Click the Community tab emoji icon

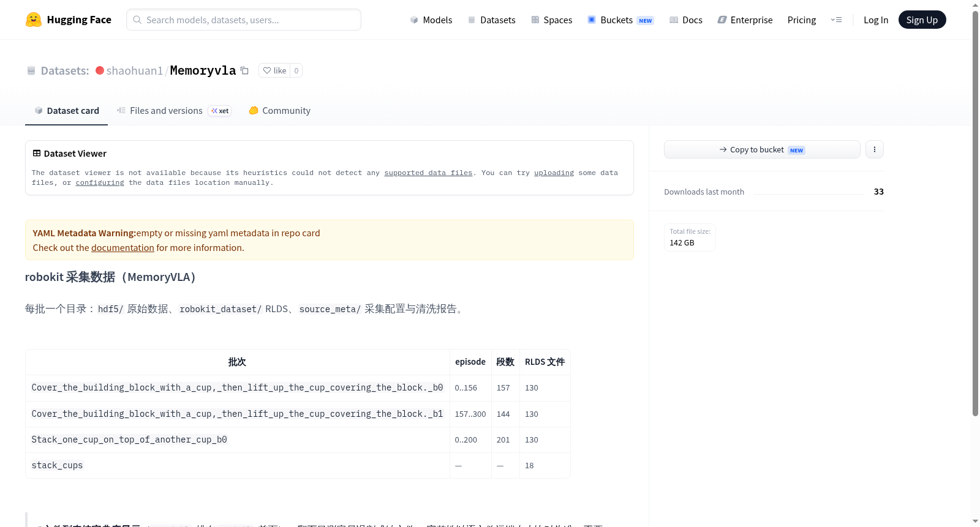[254, 110]
